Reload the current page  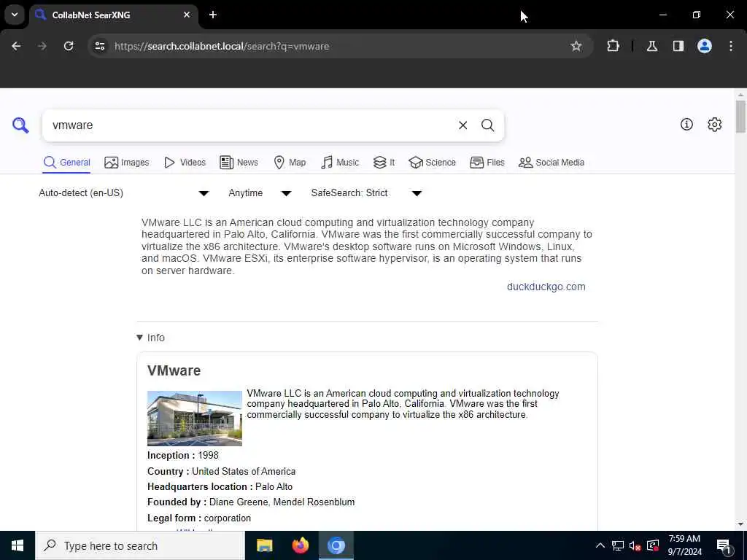pos(69,46)
